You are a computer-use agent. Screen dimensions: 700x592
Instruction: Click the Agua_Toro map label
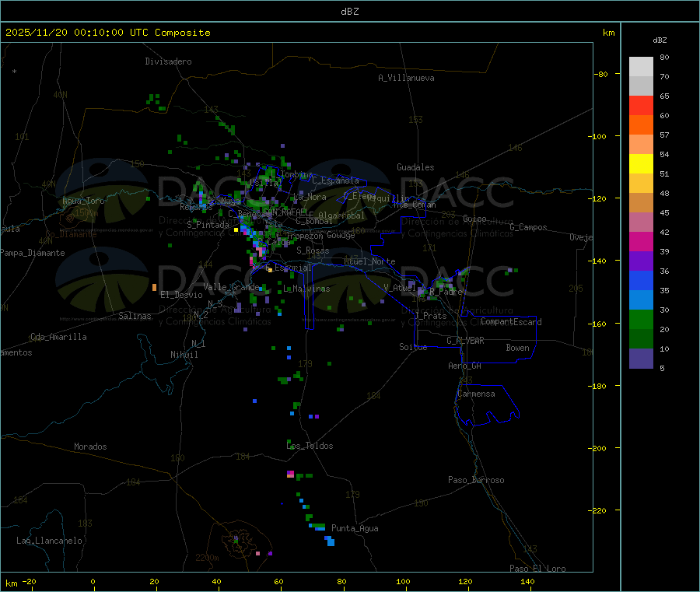(83, 201)
